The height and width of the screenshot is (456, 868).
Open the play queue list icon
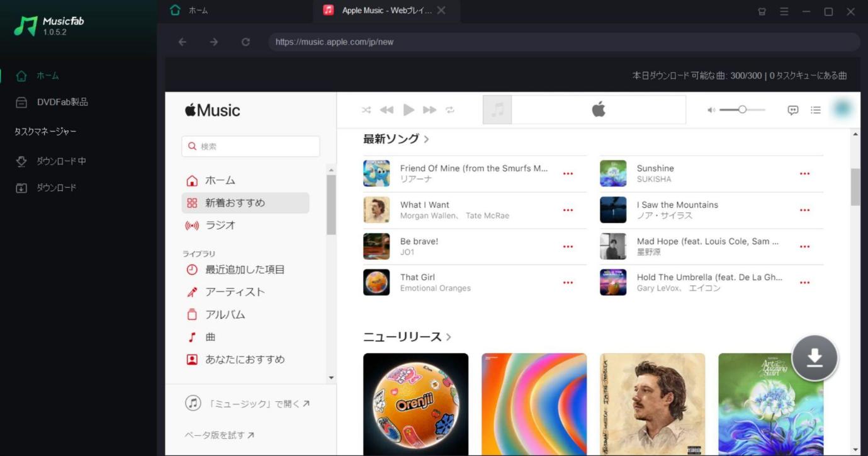tap(816, 110)
